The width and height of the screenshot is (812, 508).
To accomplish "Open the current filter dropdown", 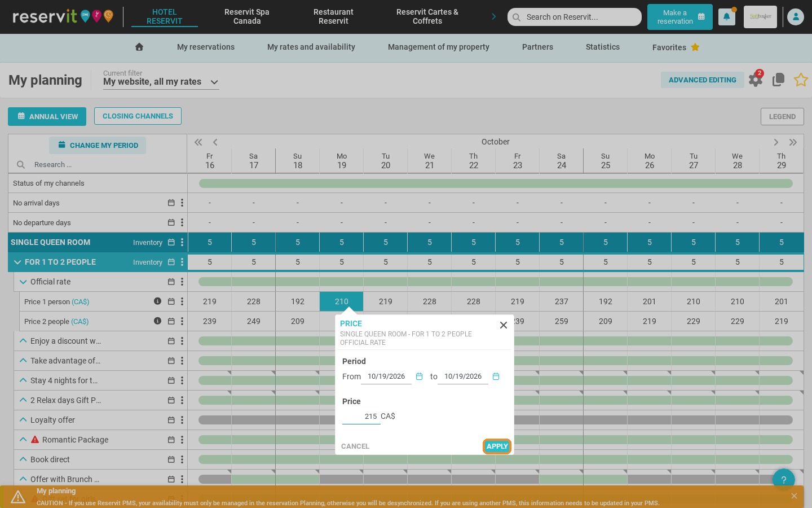I will click(161, 82).
